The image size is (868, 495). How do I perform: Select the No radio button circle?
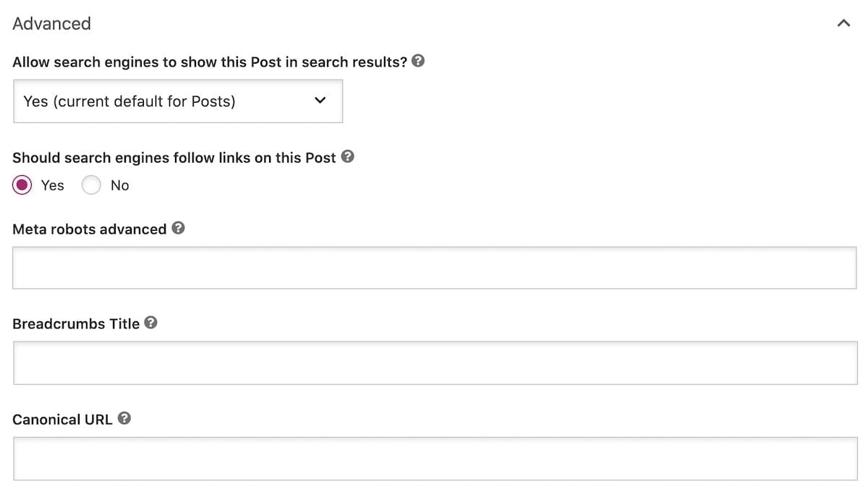tap(91, 185)
